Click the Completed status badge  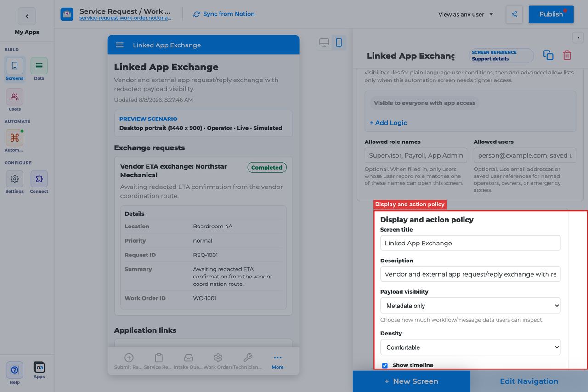267,167
